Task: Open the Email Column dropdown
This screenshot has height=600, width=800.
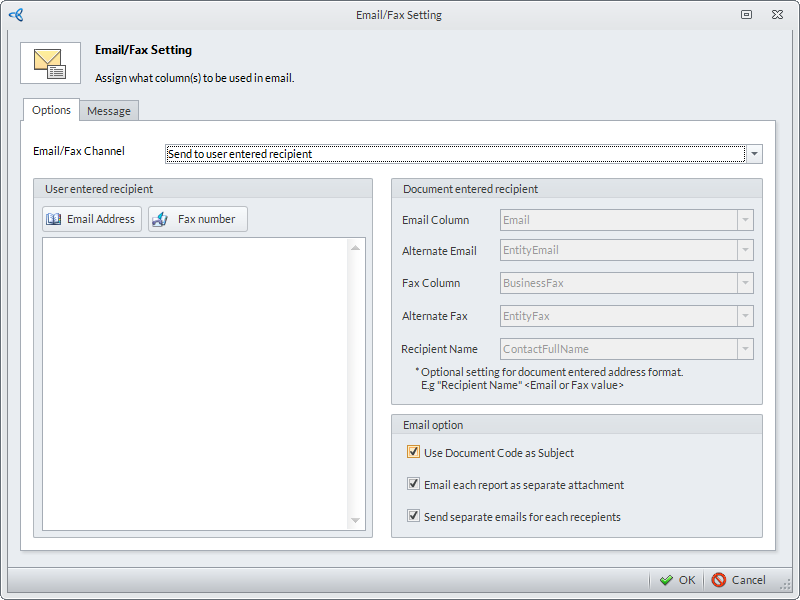Action: (x=745, y=220)
